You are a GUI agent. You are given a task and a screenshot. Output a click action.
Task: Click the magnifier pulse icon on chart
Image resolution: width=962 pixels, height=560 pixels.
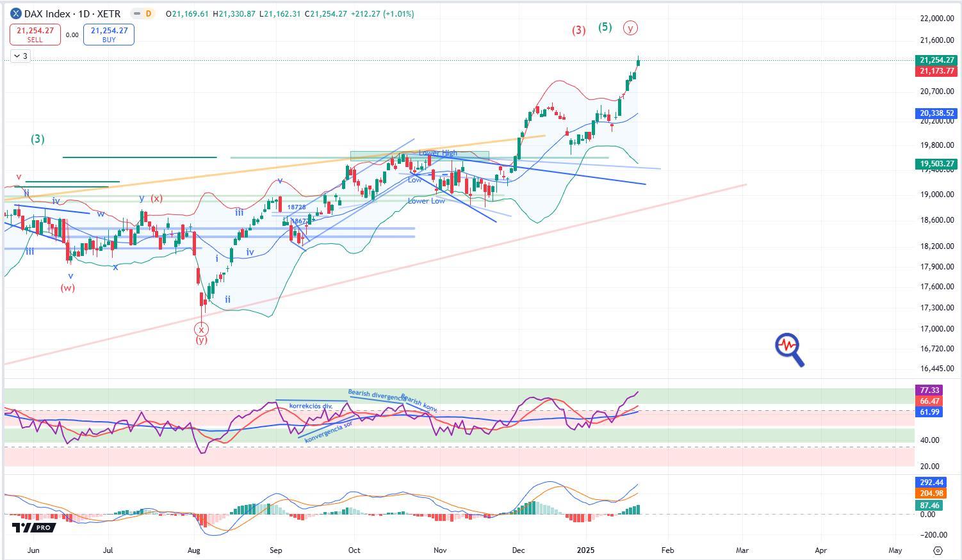(789, 350)
